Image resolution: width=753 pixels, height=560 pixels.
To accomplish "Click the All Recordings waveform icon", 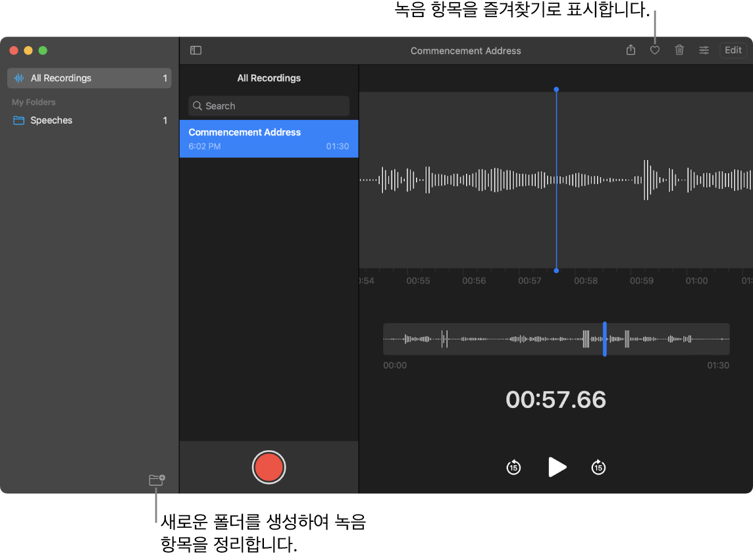I will coord(18,78).
